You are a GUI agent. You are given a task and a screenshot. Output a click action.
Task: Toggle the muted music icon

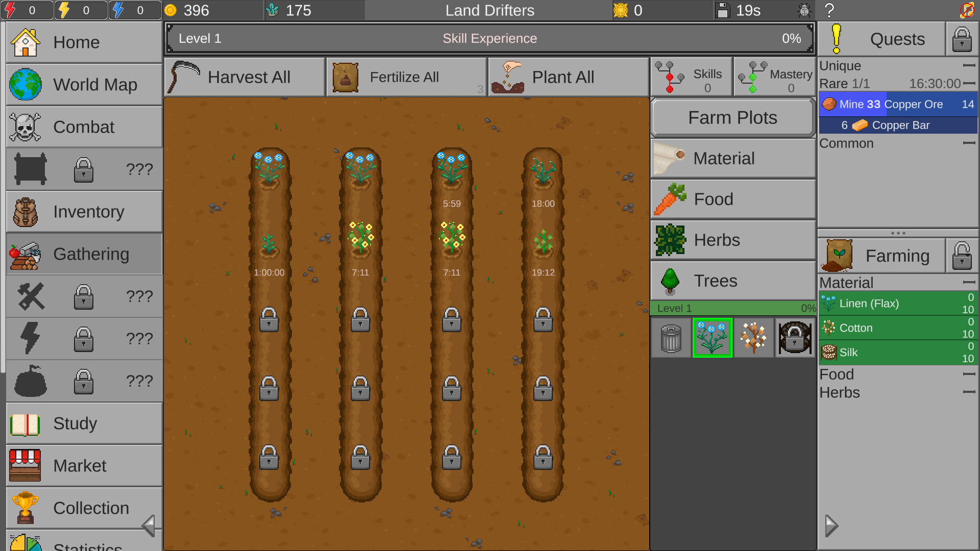pyautogui.click(x=968, y=9)
